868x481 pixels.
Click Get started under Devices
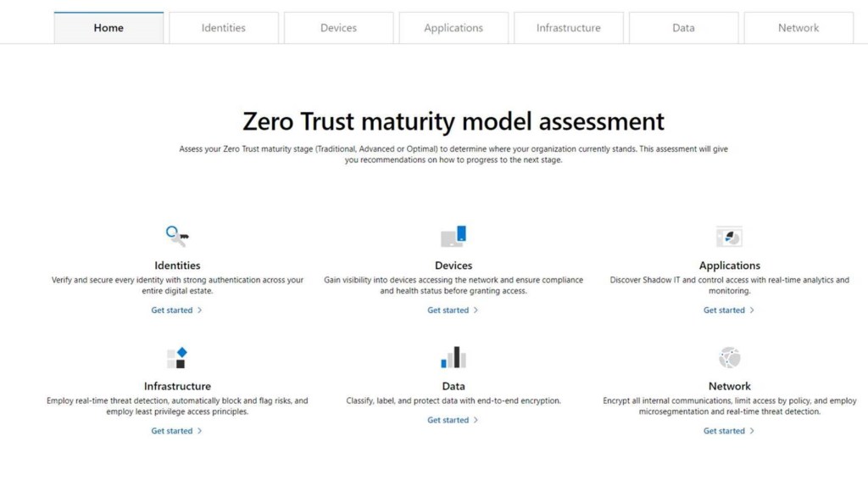(453, 310)
